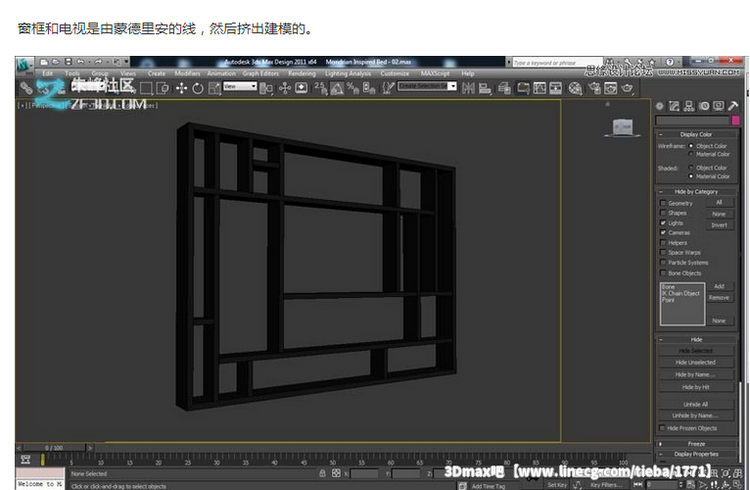Viewport: 750px width, 490px height.
Task: Toggle the 2.5 Snaps icon
Action: (x=321, y=88)
